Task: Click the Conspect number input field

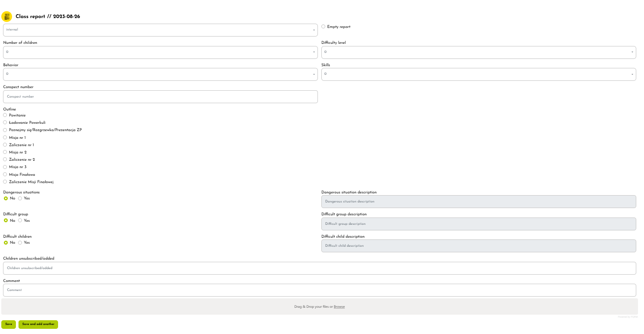Action: tap(160, 97)
